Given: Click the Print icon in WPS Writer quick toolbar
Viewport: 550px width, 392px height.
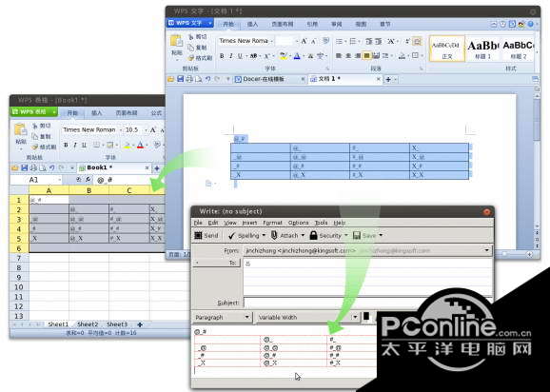Looking at the screenshot, I should coord(189,79).
